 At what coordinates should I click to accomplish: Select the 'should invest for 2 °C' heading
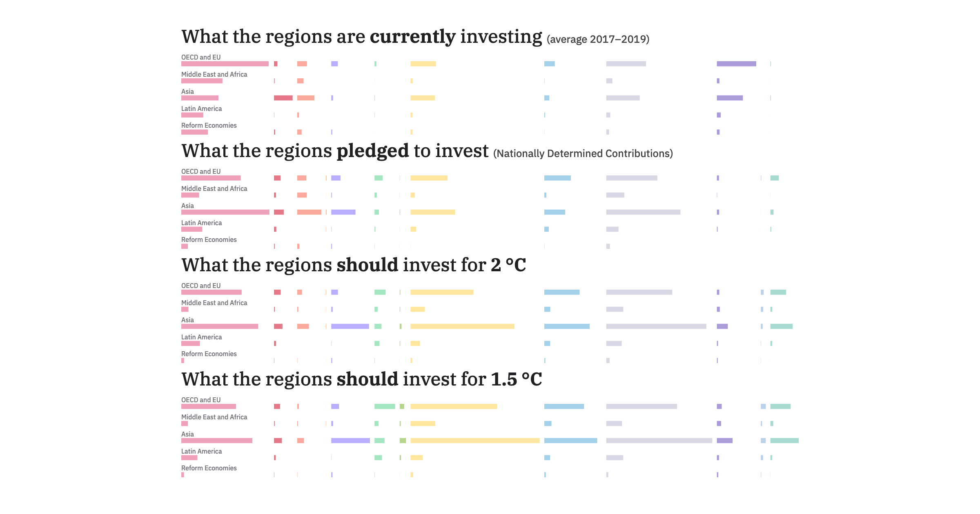coord(354,265)
